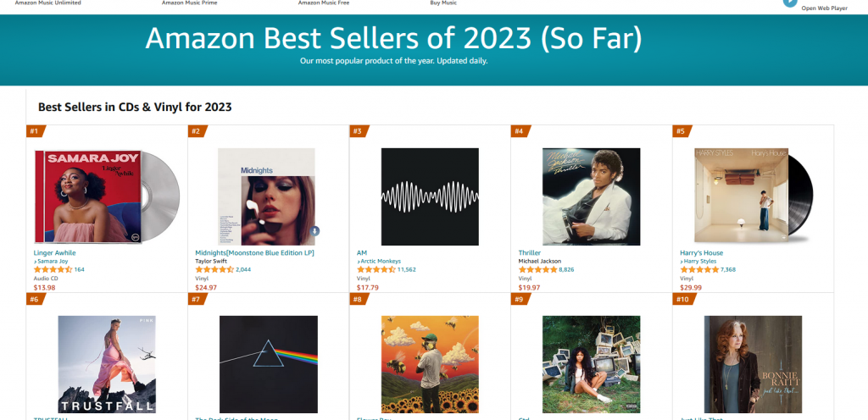Image resolution: width=868 pixels, height=420 pixels.
Task: View the 8,826 reviews for Thriller
Action: (567, 269)
